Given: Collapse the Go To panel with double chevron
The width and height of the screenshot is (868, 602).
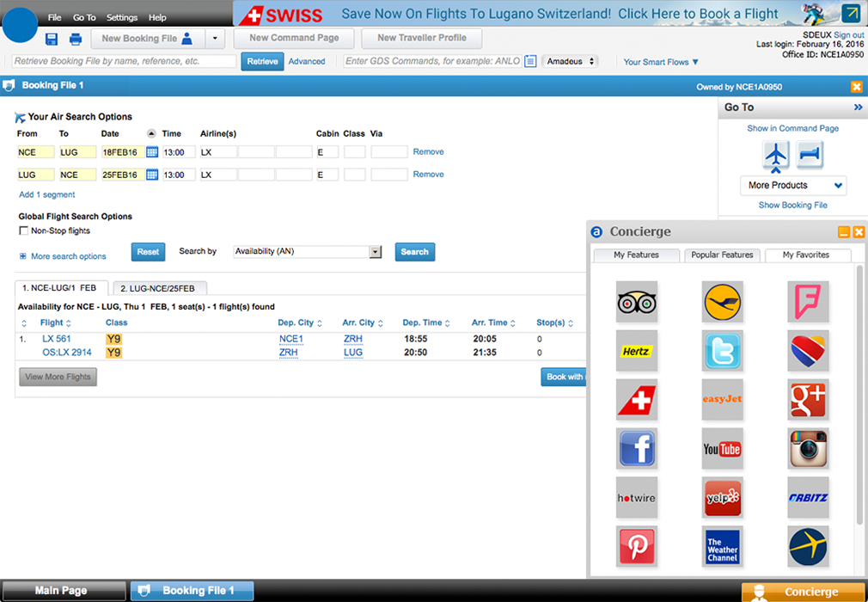Looking at the screenshot, I should [x=858, y=107].
